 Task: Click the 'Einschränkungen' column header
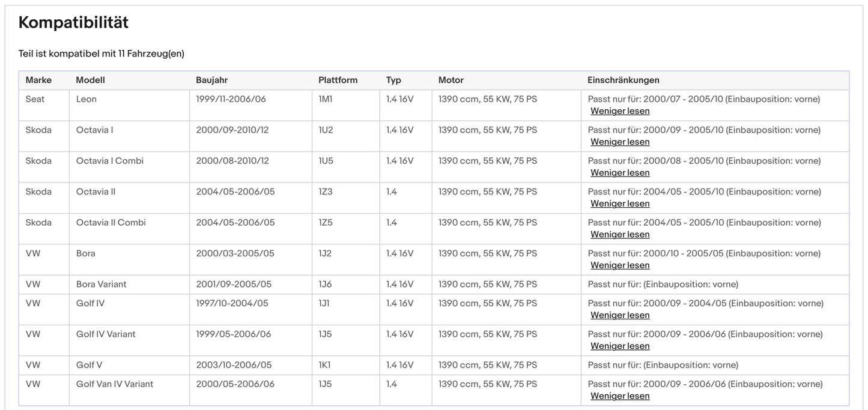pyautogui.click(x=623, y=80)
